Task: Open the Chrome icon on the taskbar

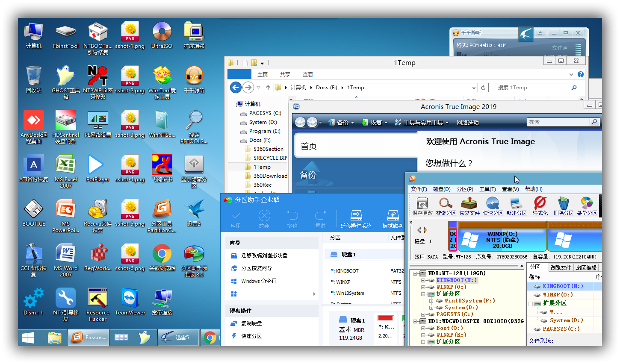Action: 210,338
